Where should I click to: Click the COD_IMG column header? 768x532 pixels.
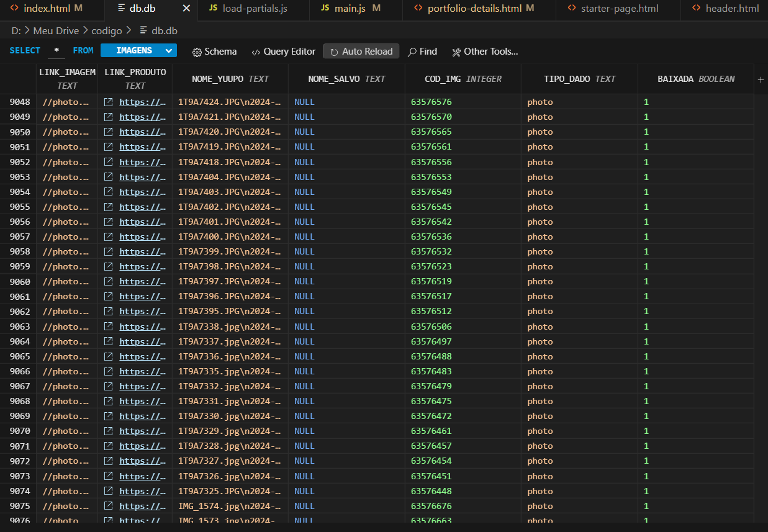coord(463,79)
